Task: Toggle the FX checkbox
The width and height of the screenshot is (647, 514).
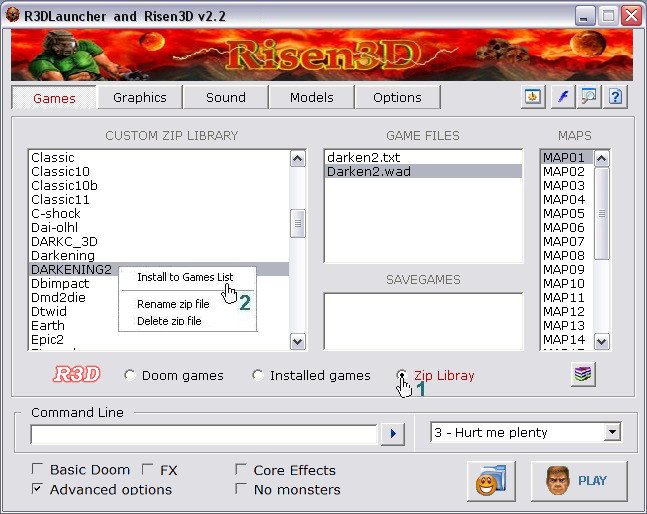Action: (147, 469)
